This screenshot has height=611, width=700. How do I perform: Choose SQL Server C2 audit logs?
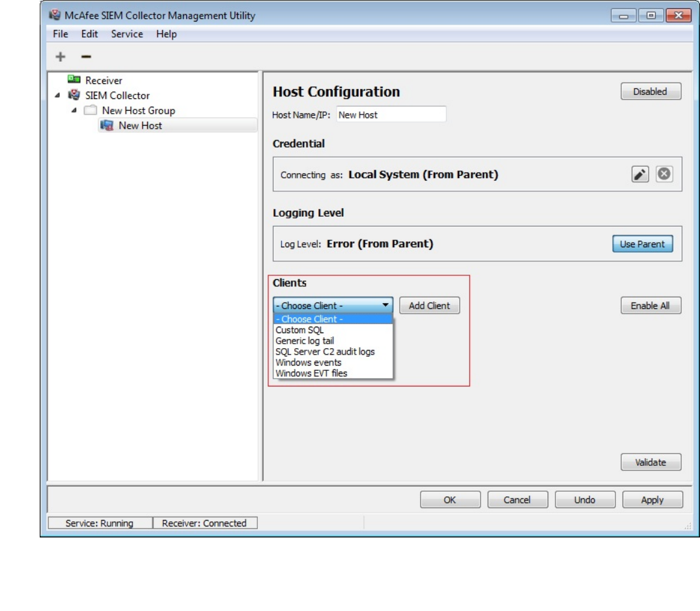tap(333, 351)
